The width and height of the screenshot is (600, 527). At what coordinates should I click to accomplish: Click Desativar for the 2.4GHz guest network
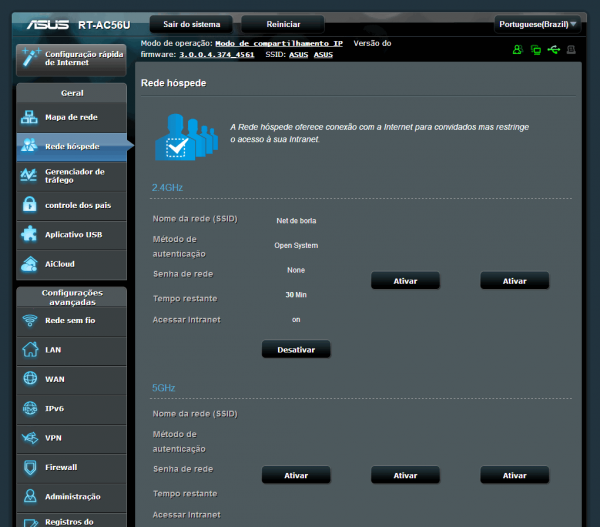pyautogui.click(x=296, y=349)
